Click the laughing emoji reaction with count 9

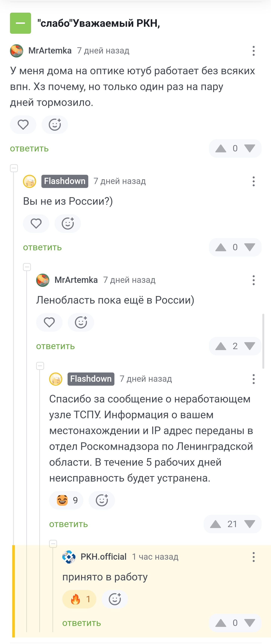(66, 500)
